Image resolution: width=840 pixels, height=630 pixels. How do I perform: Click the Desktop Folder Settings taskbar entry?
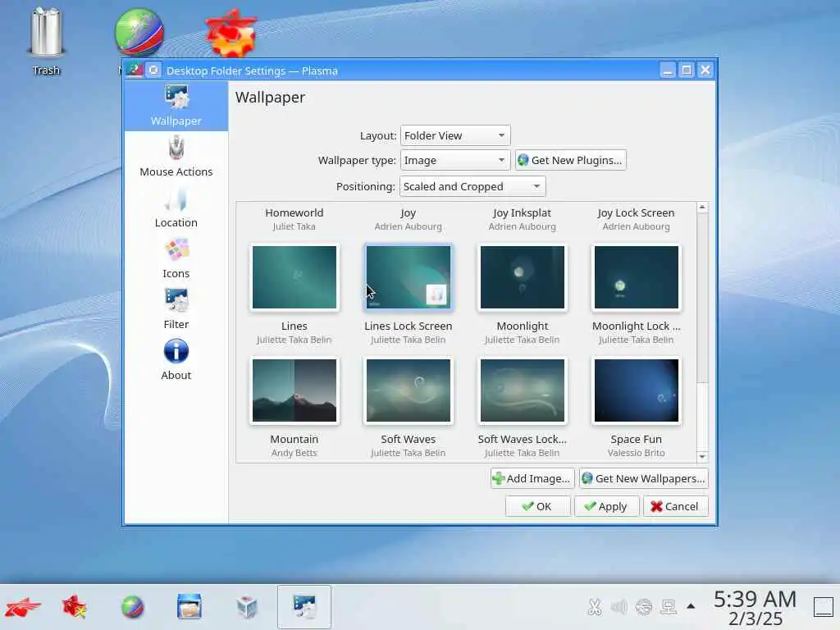[304, 607]
